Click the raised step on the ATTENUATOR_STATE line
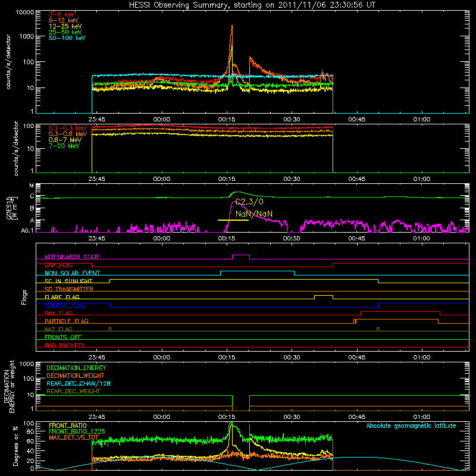Screen dimensions: 476x476 [x=241, y=255]
